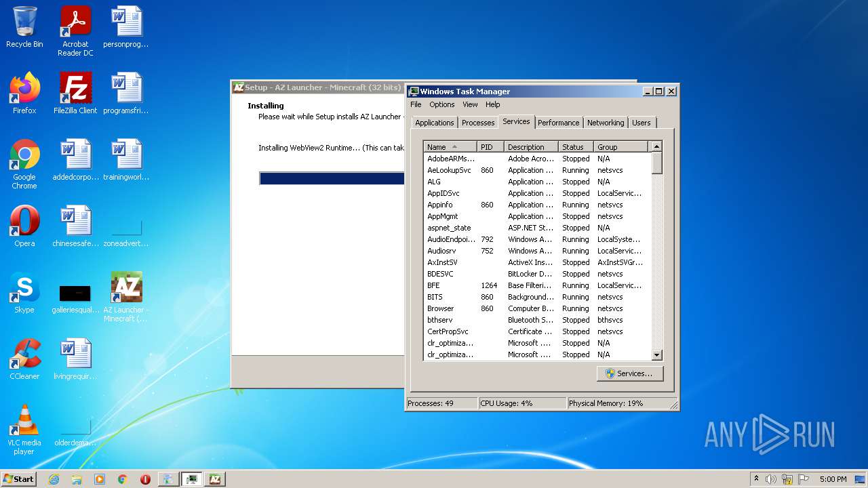Open AZ Launcher Minecraft desktop shortcut
This screenshot has height=488, width=868.
click(x=126, y=297)
